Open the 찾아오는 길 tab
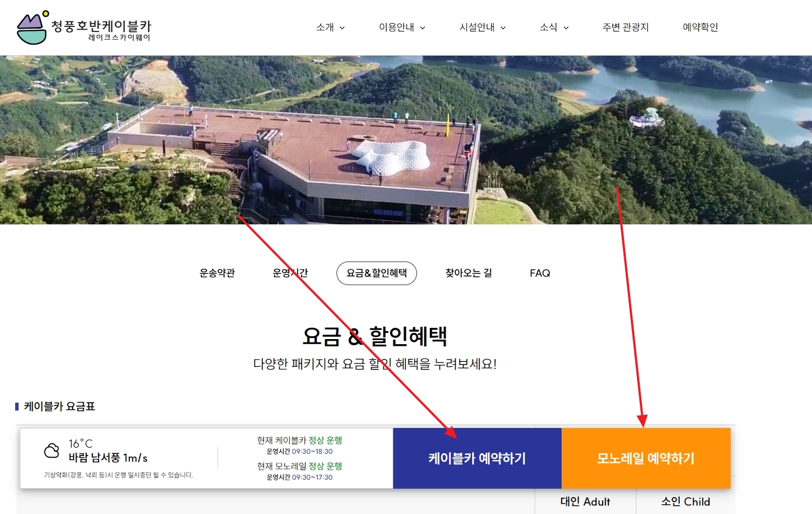Image resolution: width=812 pixels, height=514 pixels. [x=467, y=273]
